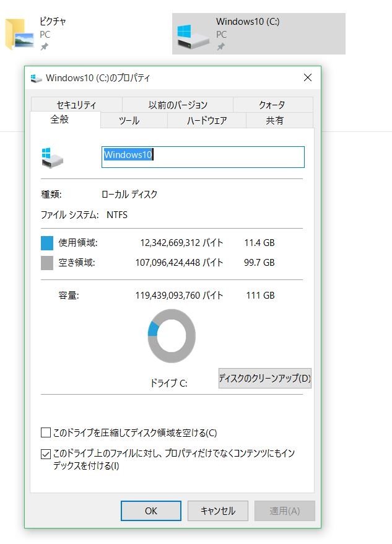Open the ハードウェア tab
392x544 pixels.
pos(207,120)
